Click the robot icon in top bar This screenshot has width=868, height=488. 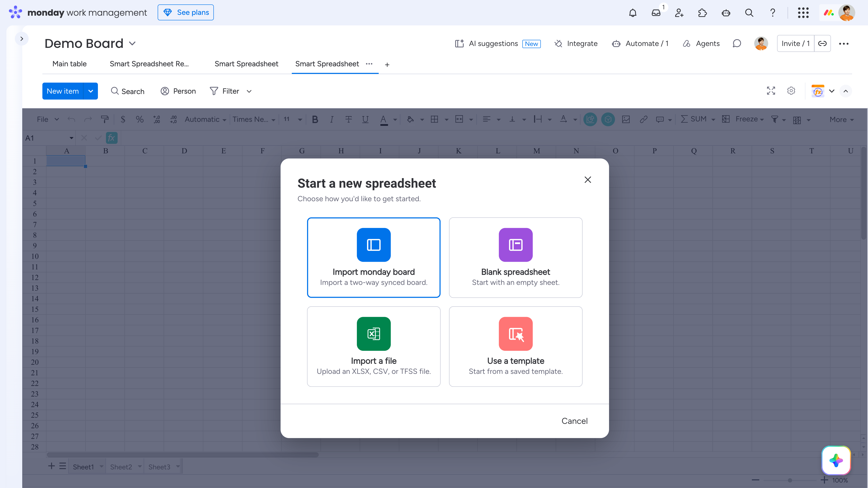click(726, 13)
